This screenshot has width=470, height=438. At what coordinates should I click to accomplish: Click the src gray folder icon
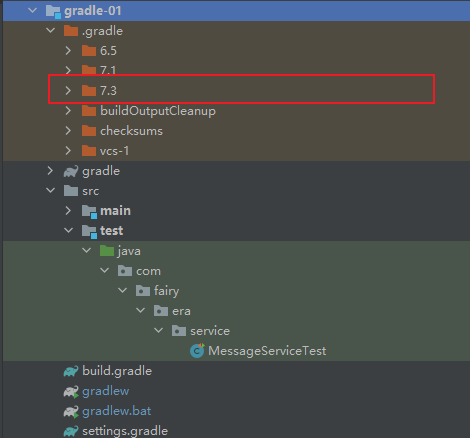point(71,191)
